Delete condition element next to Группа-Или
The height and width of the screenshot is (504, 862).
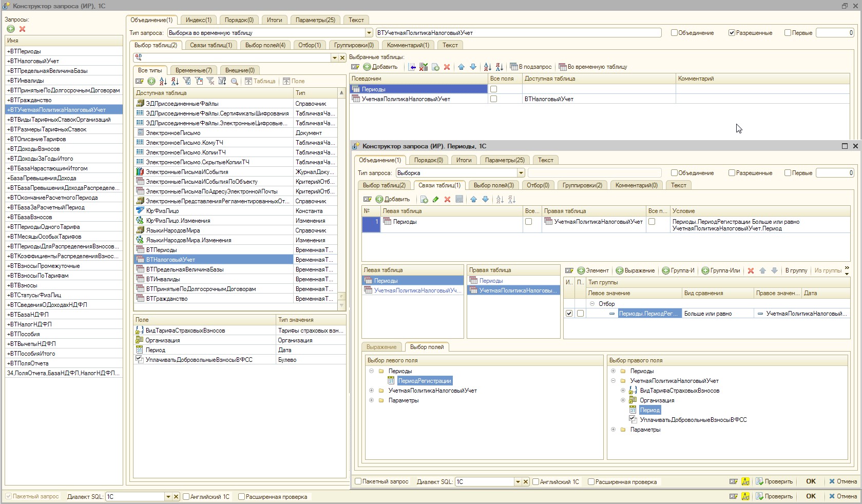[x=751, y=270]
